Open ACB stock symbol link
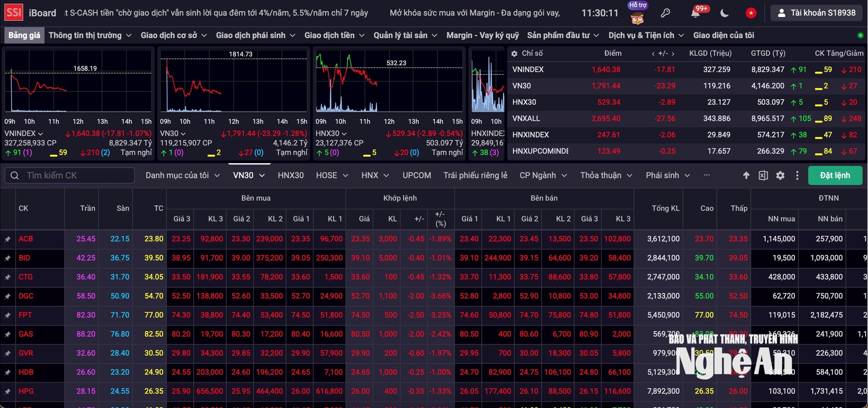 click(x=26, y=239)
